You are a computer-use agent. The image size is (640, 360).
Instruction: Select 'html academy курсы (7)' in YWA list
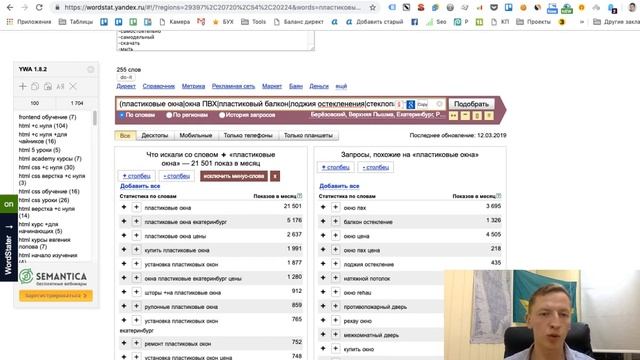[x=50, y=158]
